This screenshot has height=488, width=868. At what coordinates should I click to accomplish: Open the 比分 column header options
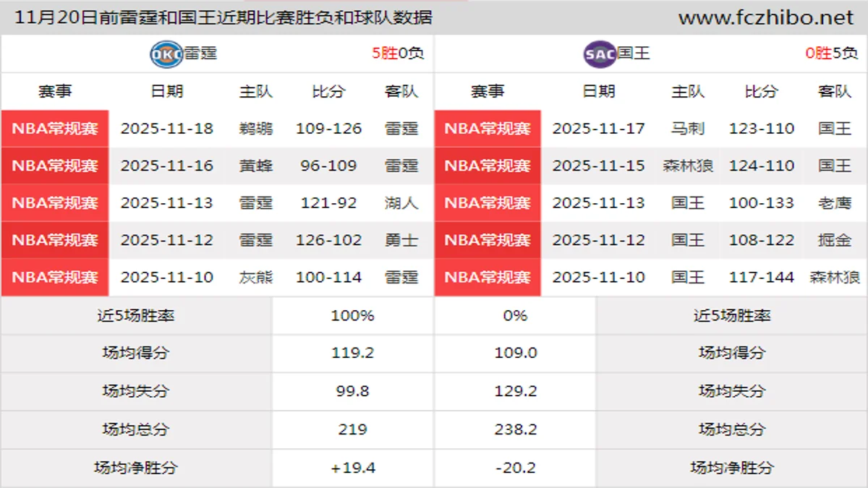[326, 91]
